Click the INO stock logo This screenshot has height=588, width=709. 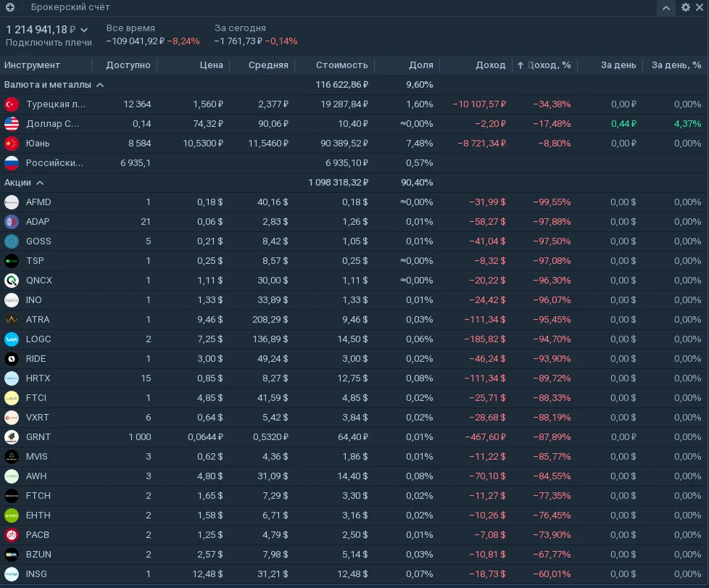[x=12, y=300]
